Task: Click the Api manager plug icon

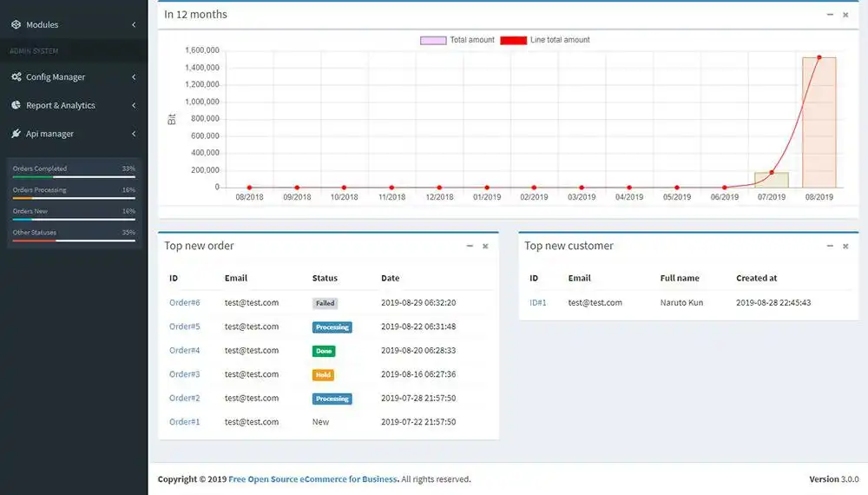Action: click(x=16, y=134)
